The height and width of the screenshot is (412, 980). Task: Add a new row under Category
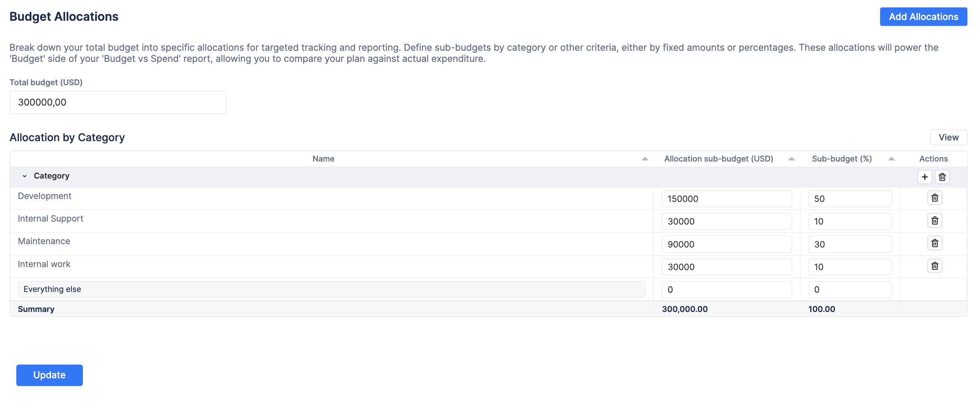924,177
